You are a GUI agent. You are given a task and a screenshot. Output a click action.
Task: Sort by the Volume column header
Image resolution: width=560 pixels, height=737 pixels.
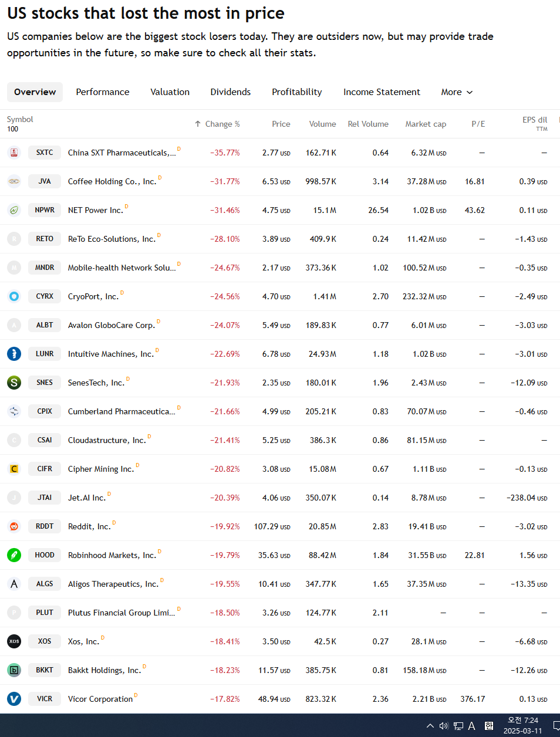(323, 124)
